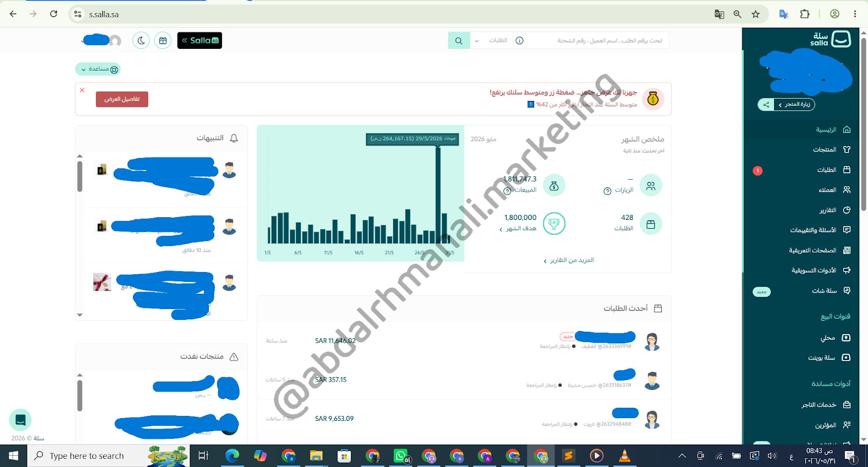This screenshot has width=868, height=467.
Task: Click the tallest chart bar for 29/5/2026
Action: pyautogui.click(x=438, y=195)
